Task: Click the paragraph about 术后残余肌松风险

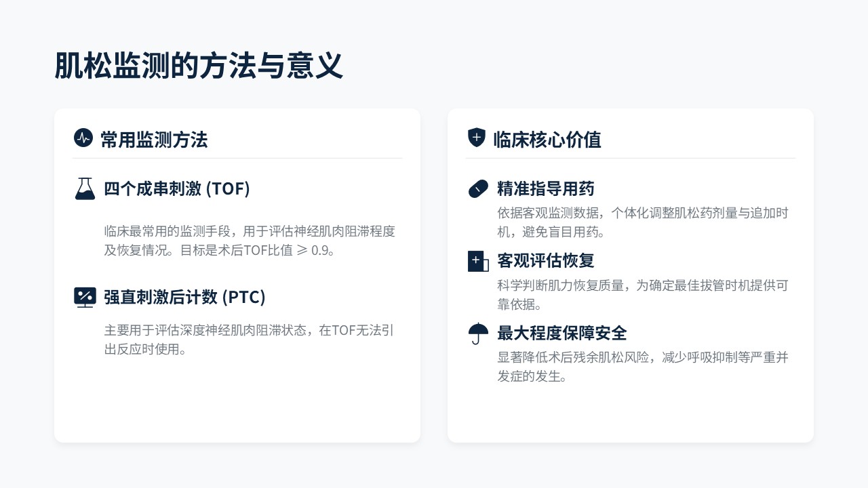Action: pos(642,367)
